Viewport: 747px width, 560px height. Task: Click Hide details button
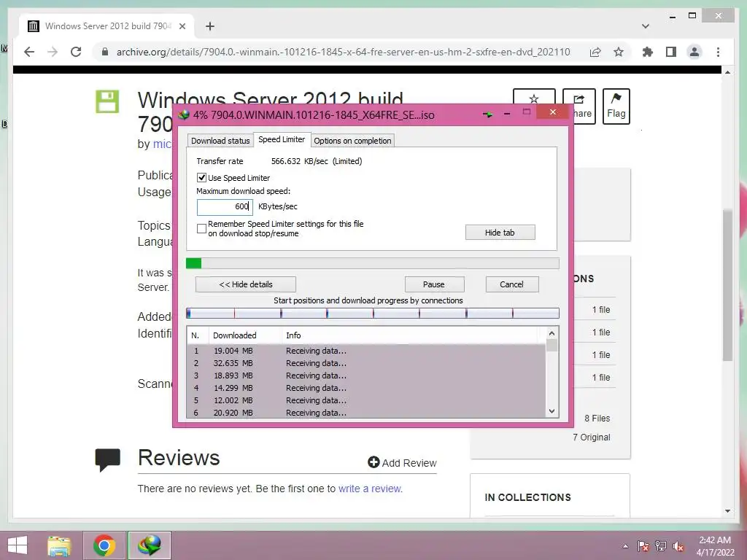pyautogui.click(x=245, y=284)
